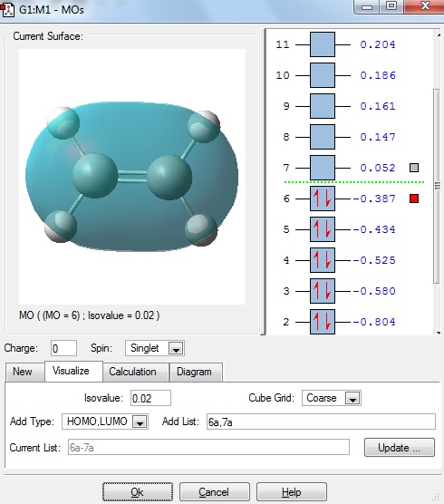444x504 pixels.
Task: Click the Current List field showing 6a-7a
Action: point(208,447)
